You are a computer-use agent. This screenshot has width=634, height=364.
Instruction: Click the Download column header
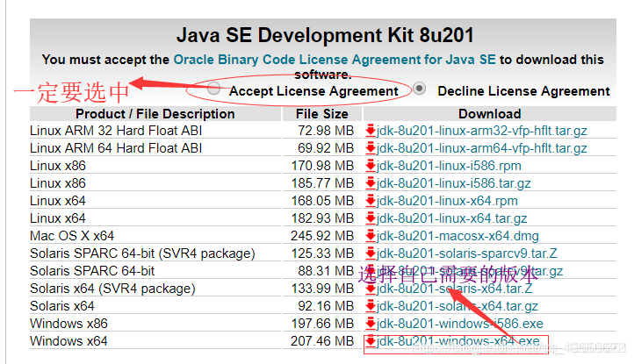490,114
